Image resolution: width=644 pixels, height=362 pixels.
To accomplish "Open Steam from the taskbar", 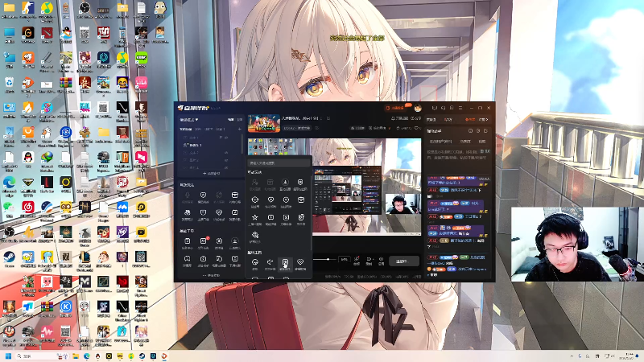I will coord(142,356).
